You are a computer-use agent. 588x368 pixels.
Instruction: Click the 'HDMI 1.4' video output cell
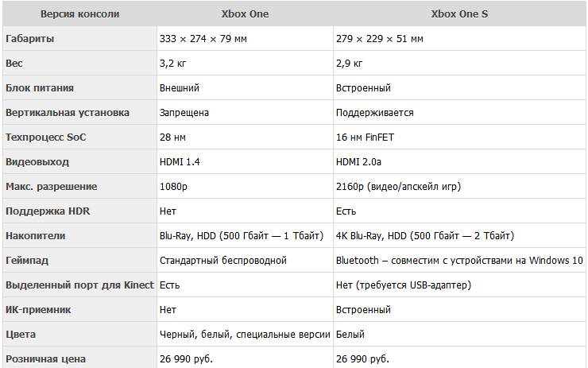(x=181, y=161)
